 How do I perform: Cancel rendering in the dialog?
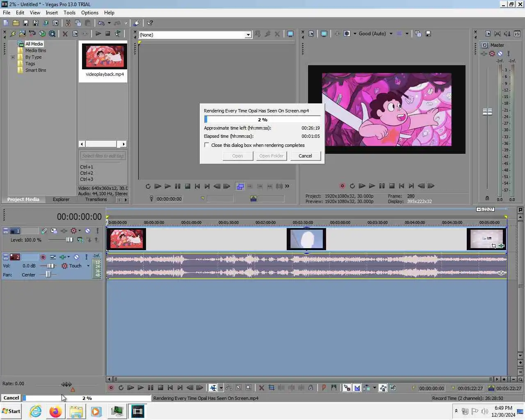(305, 156)
